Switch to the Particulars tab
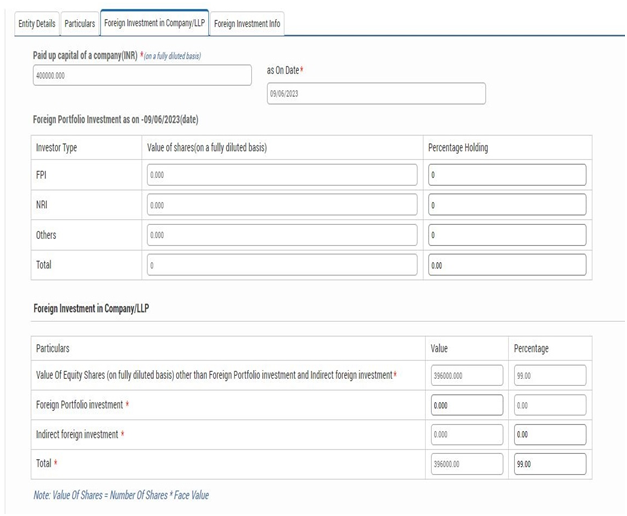The image size is (627, 516). [80, 22]
